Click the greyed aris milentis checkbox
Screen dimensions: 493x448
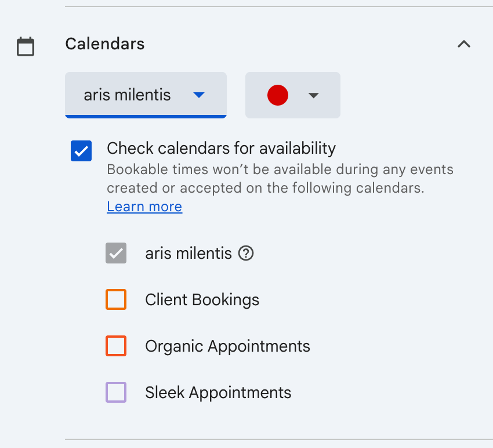[116, 254]
